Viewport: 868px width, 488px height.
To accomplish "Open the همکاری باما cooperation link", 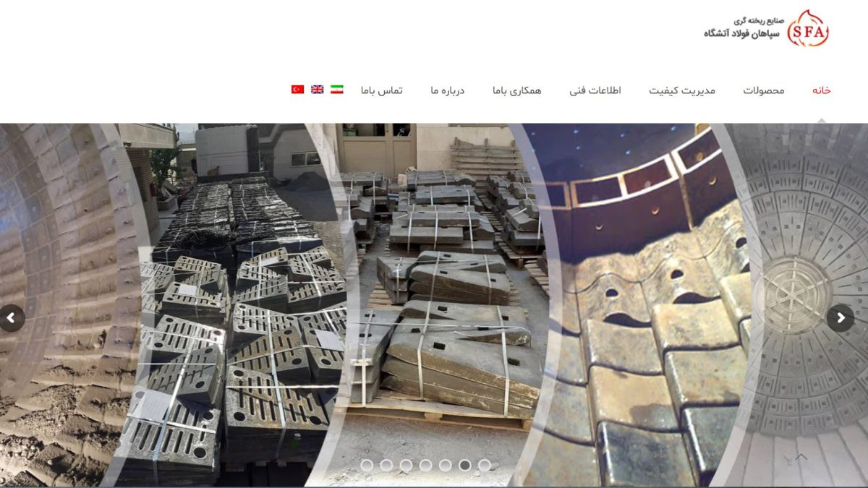I will pos(516,90).
